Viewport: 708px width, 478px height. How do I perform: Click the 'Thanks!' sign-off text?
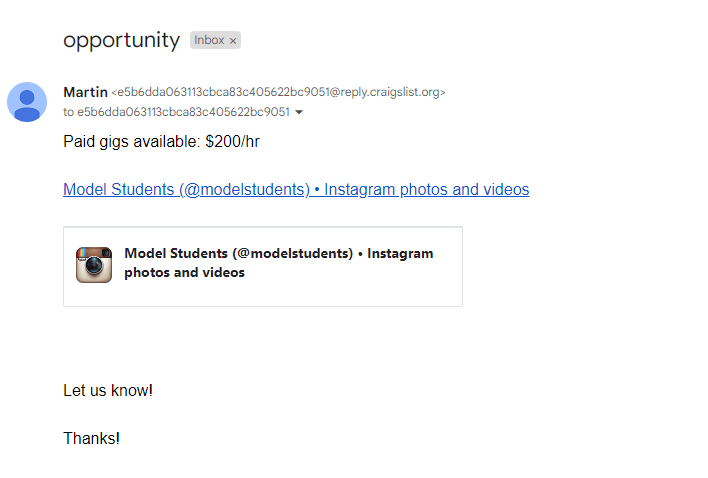click(x=91, y=438)
